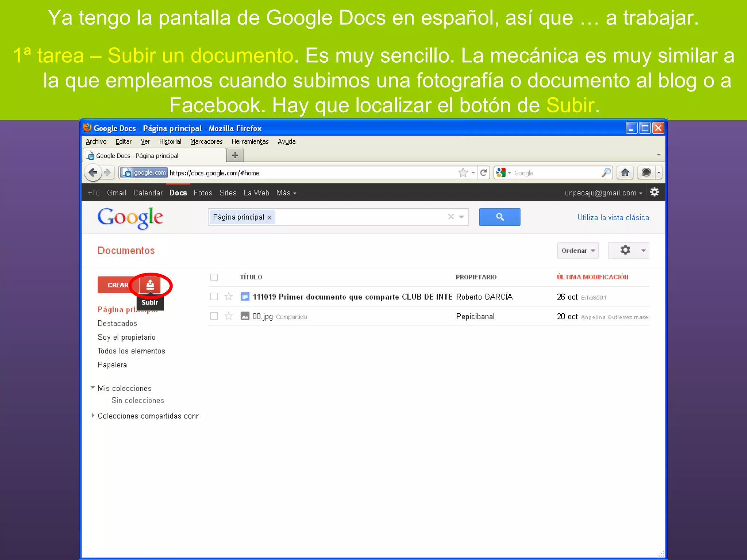Click the round dark toolbar icon beside home

coord(646,172)
